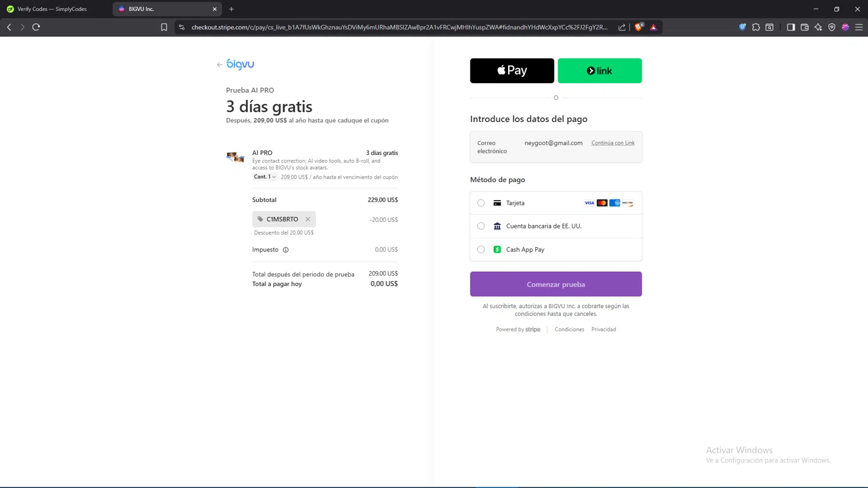Click the Total después del periodo de prueba label
Screen dimensions: 868x488
(303, 274)
